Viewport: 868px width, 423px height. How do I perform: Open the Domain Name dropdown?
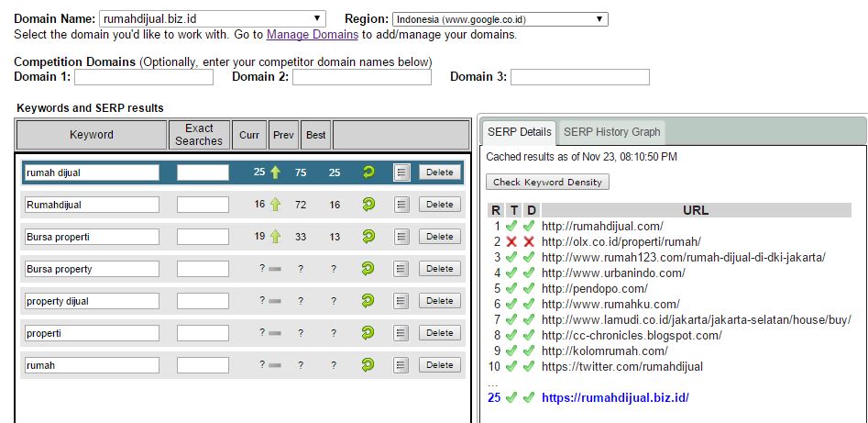point(212,18)
